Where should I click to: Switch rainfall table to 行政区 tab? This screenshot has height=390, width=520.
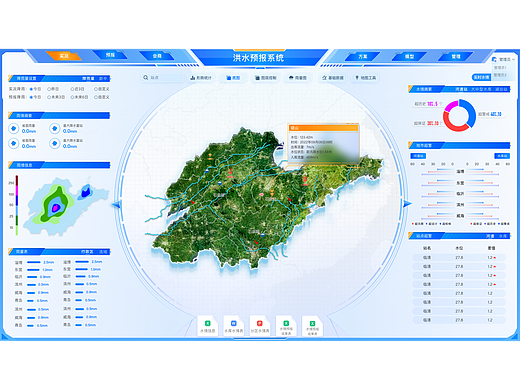(87, 252)
